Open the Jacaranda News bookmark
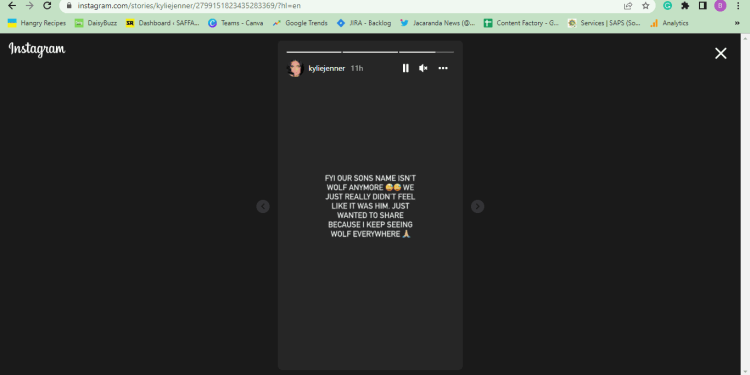Image resolution: width=750 pixels, height=375 pixels. pos(438,23)
